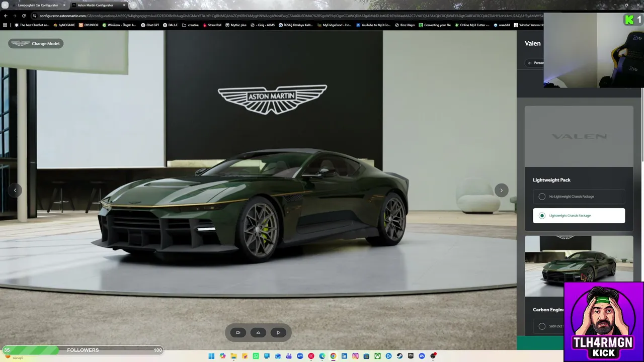644x362 pixels.
Task: Close the Aston Martin Configurator tab
Action: [124, 5]
